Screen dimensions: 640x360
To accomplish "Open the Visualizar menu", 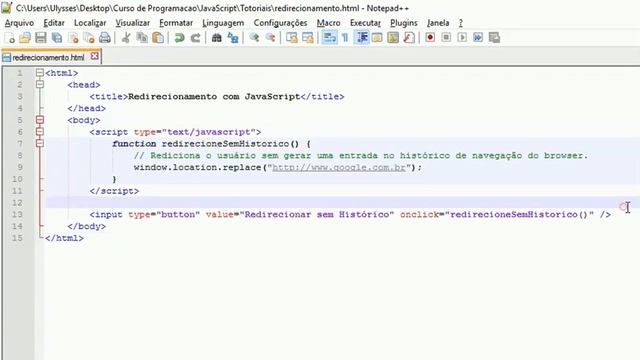I will tap(133, 23).
